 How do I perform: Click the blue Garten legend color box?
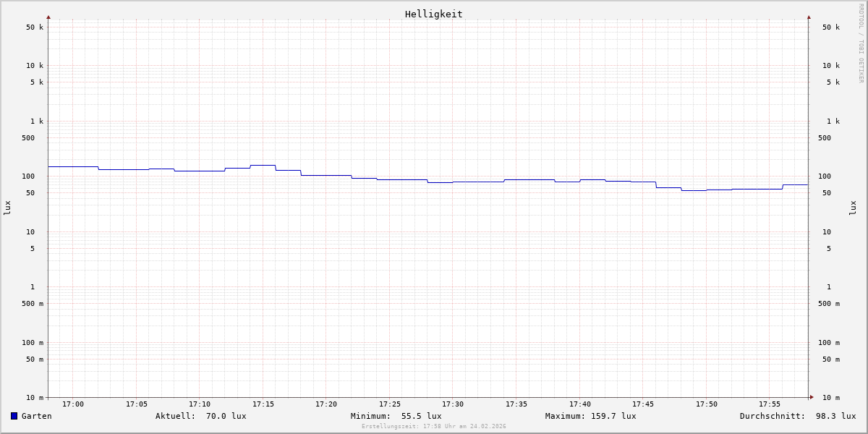click(14, 416)
